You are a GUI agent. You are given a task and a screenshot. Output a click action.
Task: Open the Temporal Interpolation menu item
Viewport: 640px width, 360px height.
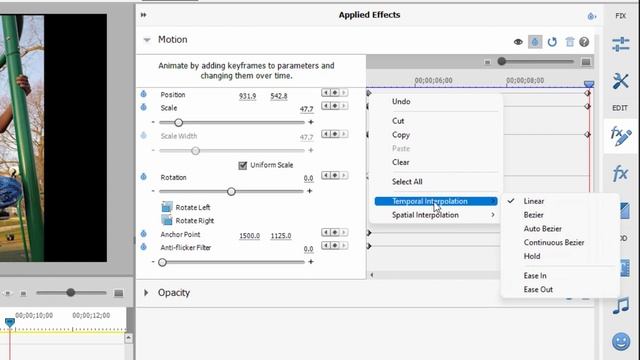[436, 201]
